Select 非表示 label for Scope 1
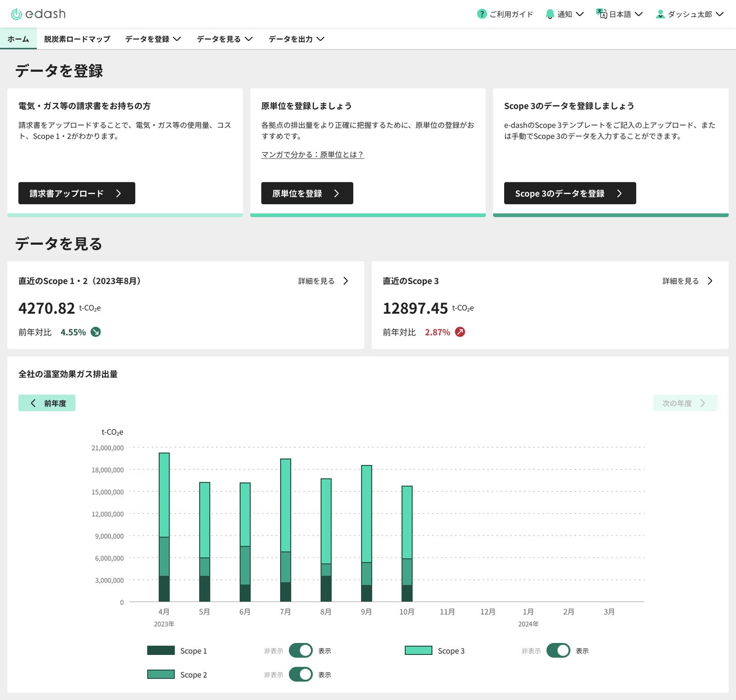Image resolution: width=736 pixels, height=700 pixels. pyautogui.click(x=273, y=651)
